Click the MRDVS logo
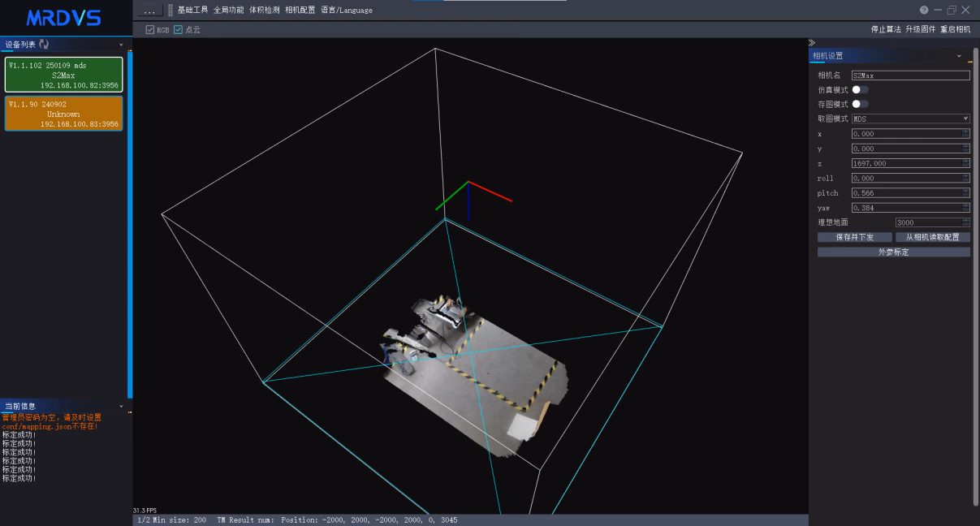Screen dimensions: 980x526 tap(64, 17)
